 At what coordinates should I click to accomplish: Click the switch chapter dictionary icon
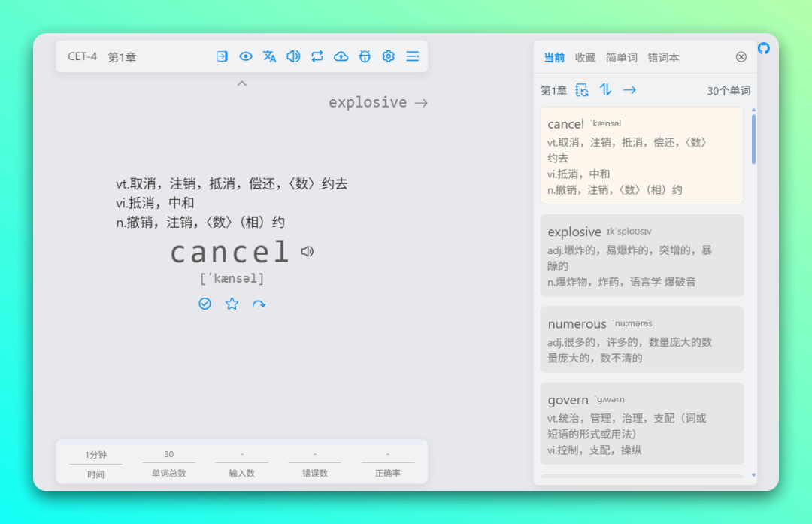tap(581, 90)
